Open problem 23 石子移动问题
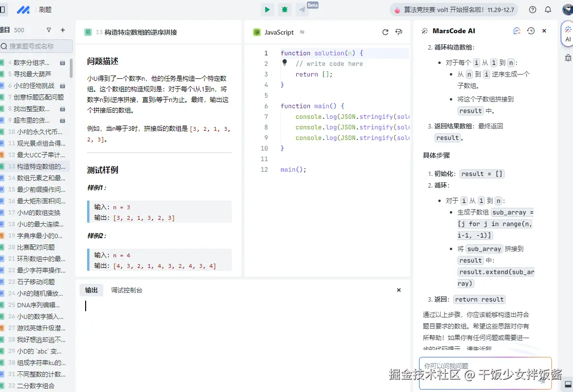 (36, 282)
